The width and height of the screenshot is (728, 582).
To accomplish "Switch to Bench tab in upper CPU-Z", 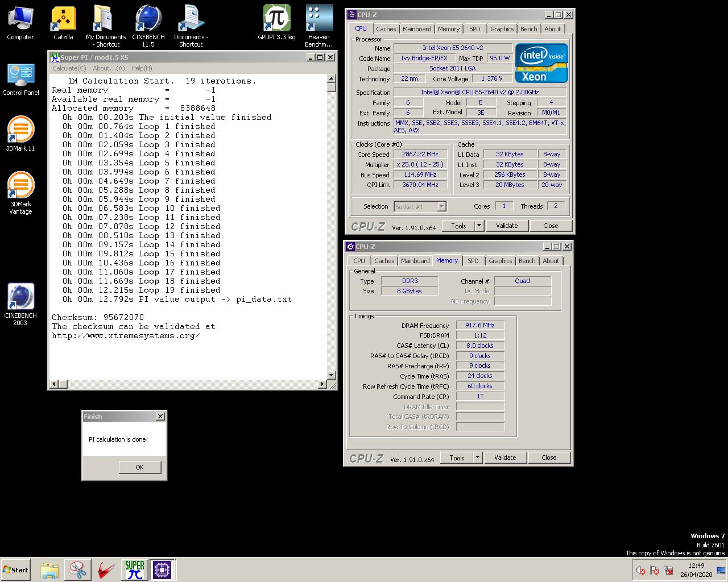I will [529, 29].
